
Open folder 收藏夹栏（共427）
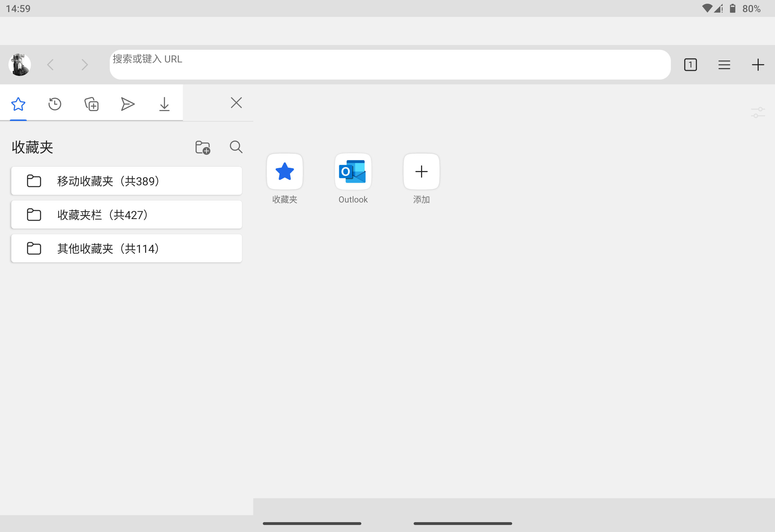tap(126, 215)
